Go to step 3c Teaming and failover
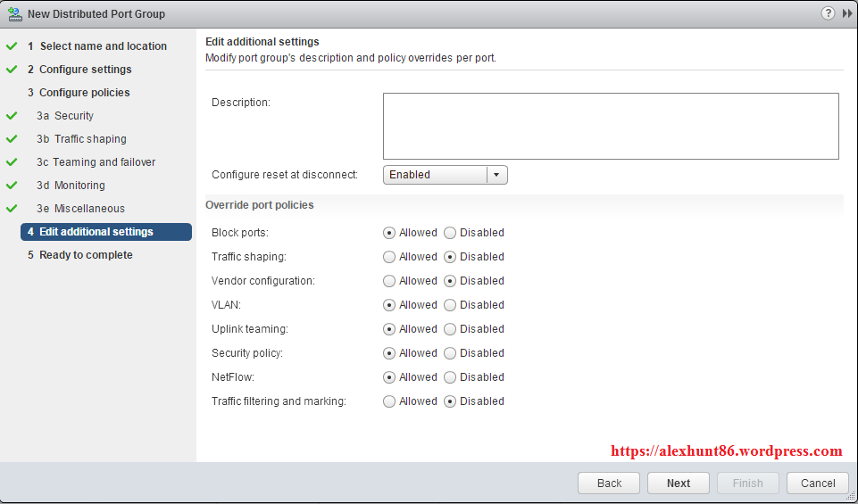Screen dimensions: 858x504 104,162
